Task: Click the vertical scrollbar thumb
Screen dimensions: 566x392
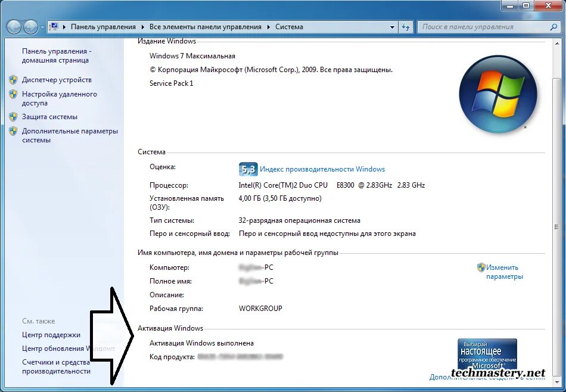Action: click(x=556, y=228)
